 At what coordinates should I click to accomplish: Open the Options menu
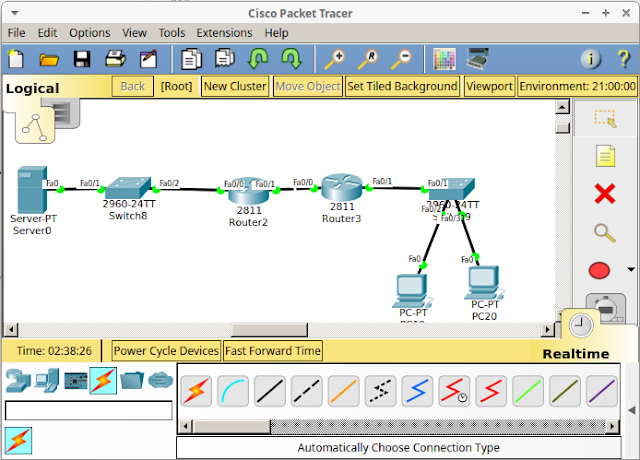(90, 33)
